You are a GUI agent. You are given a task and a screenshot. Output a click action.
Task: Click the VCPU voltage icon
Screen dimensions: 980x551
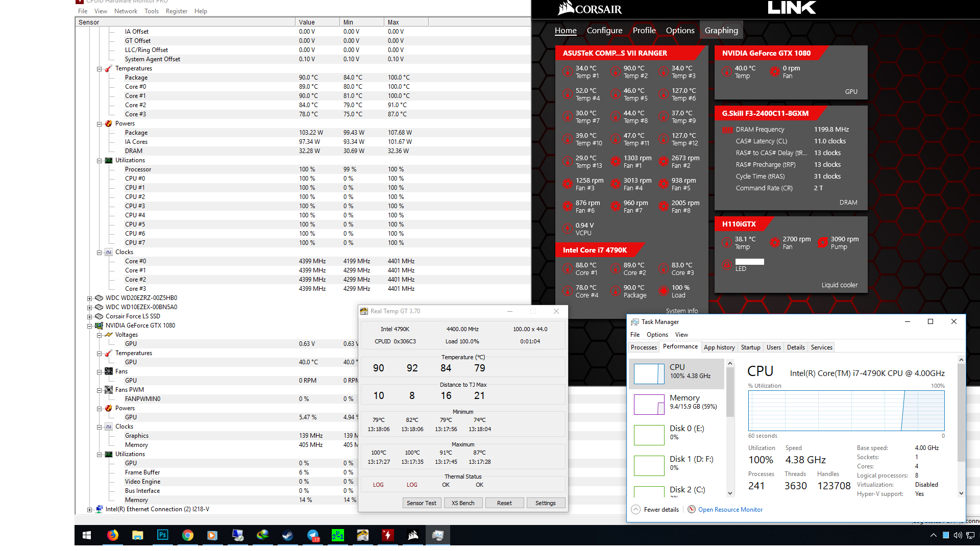click(567, 229)
